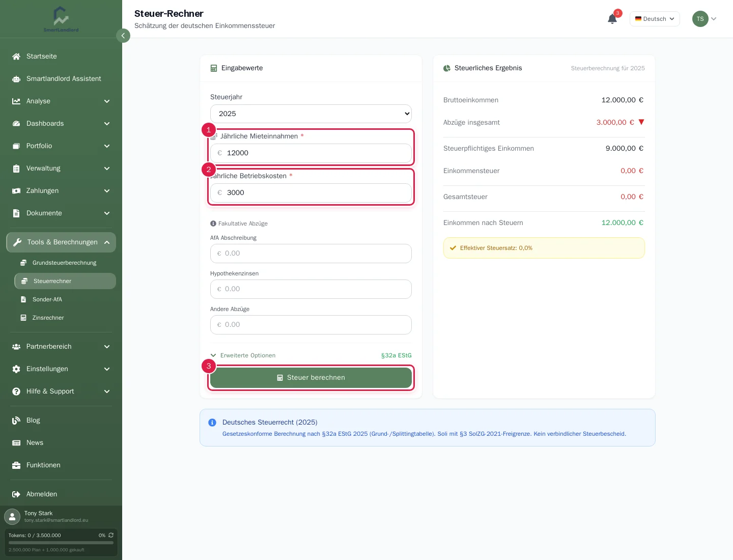The height and width of the screenshot is (560, 733).
Task: Collapse the sidebar with the arrow button
Action: click(x=123, y=36)
